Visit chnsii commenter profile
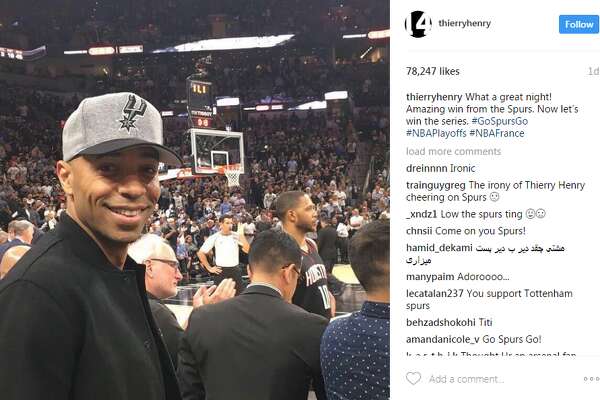Viewport: 600px width, 400px height. 419,231
